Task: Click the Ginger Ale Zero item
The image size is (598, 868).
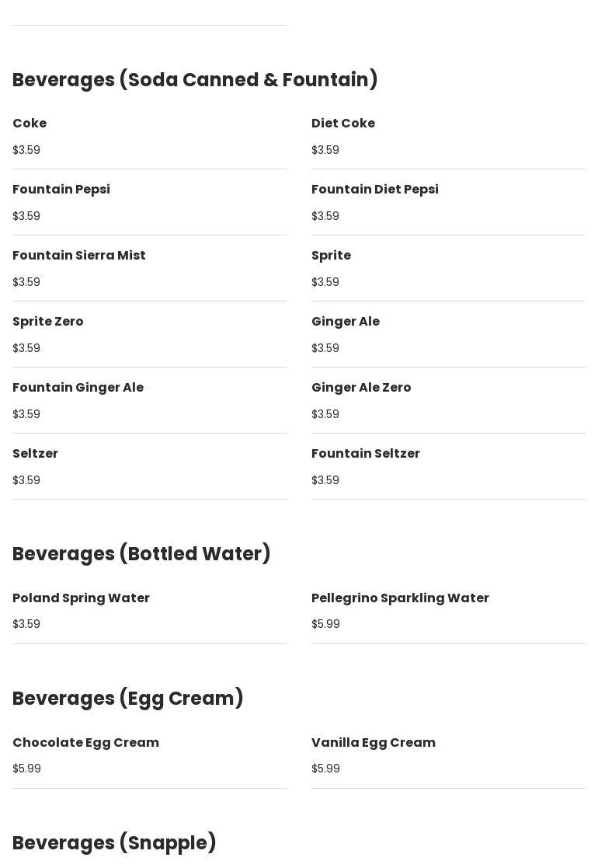Action: [x=361, y=388]
